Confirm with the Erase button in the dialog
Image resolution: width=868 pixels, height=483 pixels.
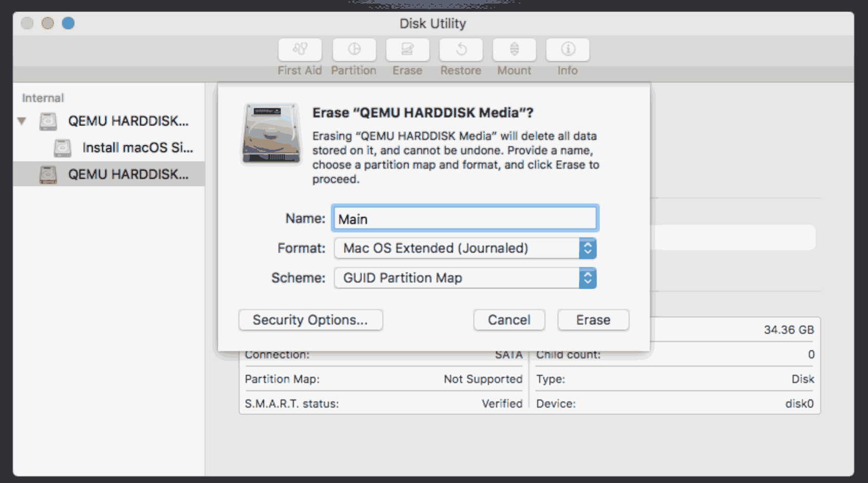click(x=593, y=320)
